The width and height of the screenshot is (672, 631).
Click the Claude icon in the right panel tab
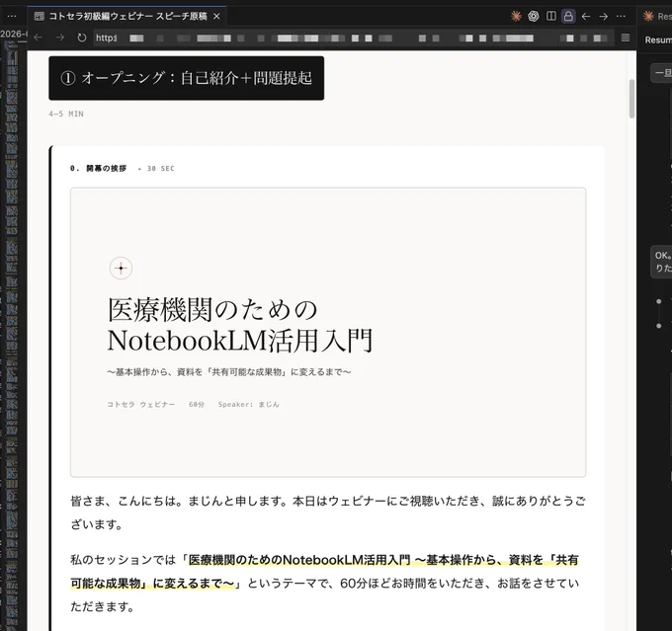click(x=648, y=16)
